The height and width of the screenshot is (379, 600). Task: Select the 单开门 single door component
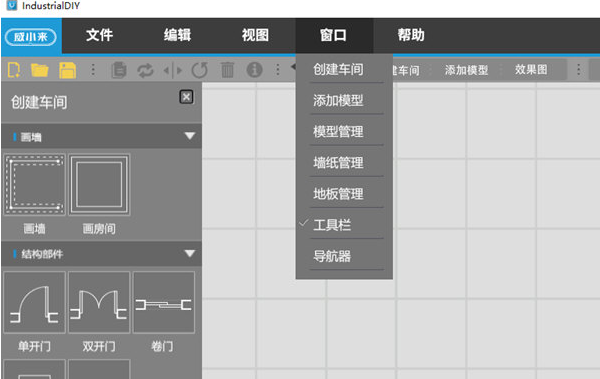click(x=34, y=302)
